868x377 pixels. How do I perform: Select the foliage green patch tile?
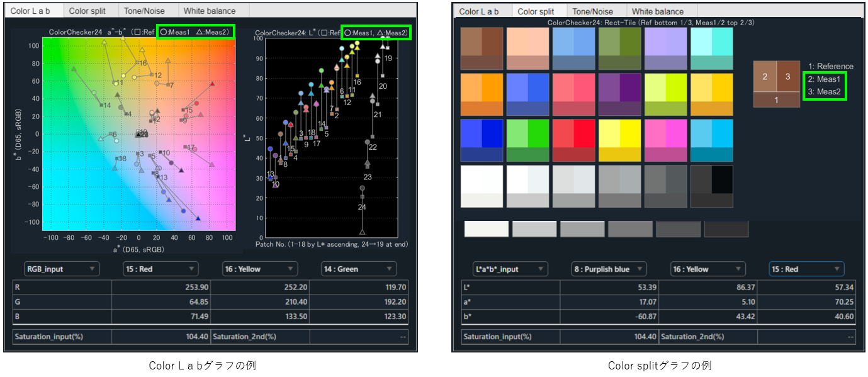point(619,48)
